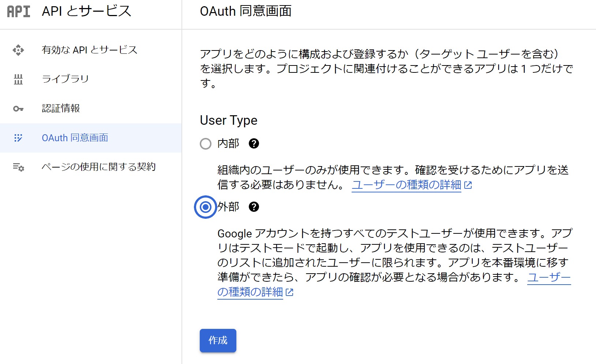Image resolution: width=596 pixels, height=364 pixels.
Task: Deselect the currently chosen 外部 option
Action: (x=206, y=207)
